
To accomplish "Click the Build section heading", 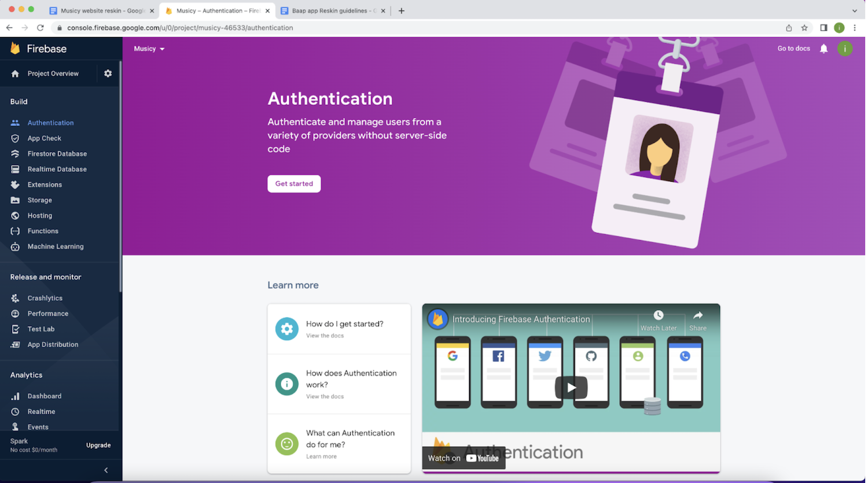I will tap(19, 101).
